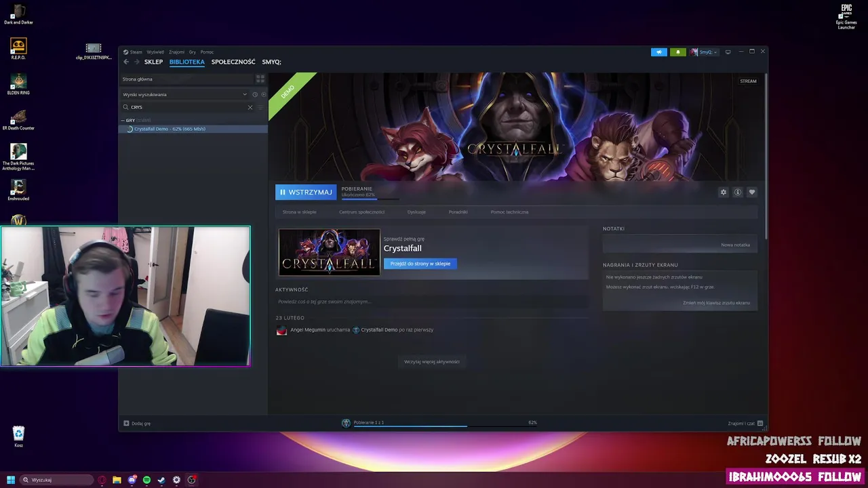Open Spotify from taskbar
Viewport: 868px width, 488px height.
146,480
